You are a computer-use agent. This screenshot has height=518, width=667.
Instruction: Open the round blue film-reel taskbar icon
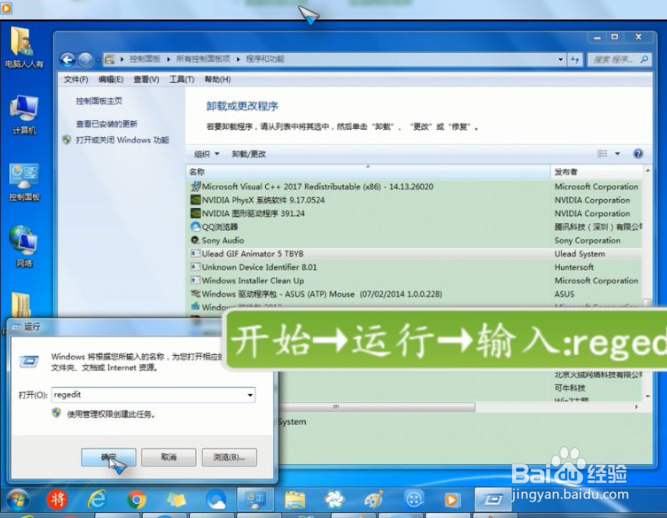click(x=413, y=500)
